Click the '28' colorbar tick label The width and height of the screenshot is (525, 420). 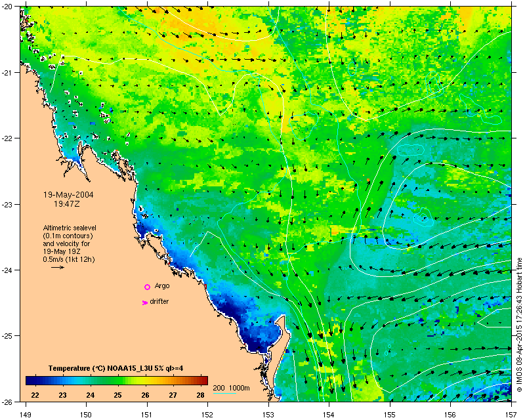pos(200,395)
